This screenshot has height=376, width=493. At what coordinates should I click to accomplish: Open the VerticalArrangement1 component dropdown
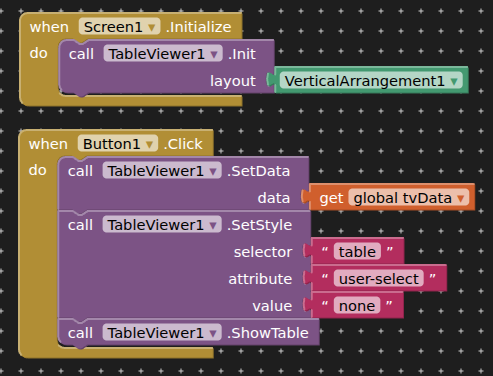(x=371, y=81)
